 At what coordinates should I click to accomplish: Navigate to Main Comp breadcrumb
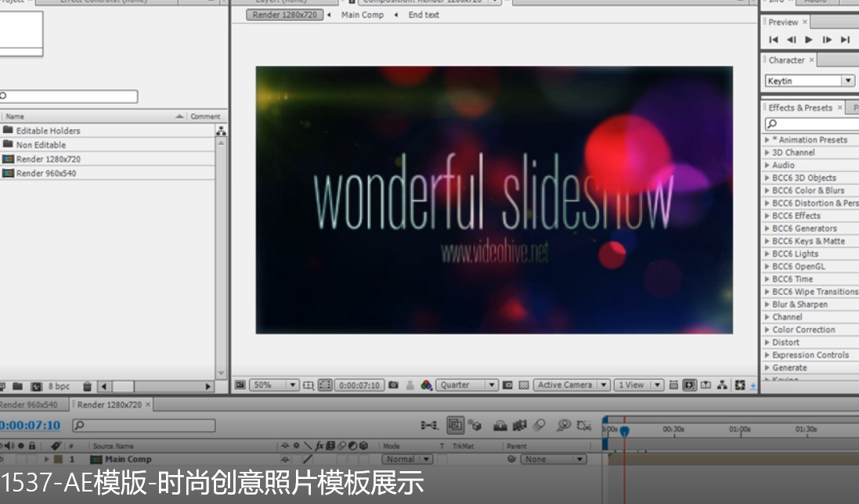pos(363,15)
